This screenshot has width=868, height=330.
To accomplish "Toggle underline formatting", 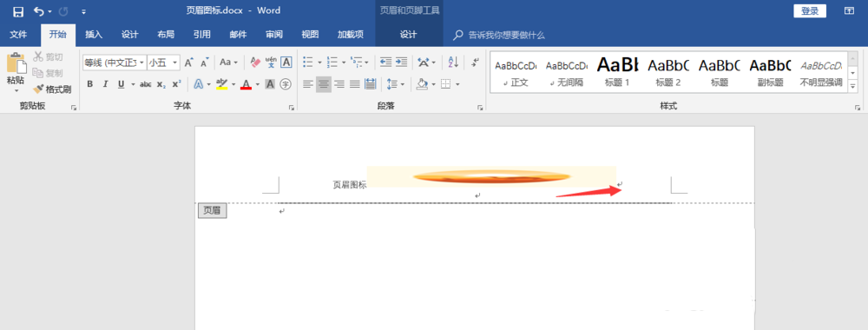I will pyautogui.click(x=121, y=84).
